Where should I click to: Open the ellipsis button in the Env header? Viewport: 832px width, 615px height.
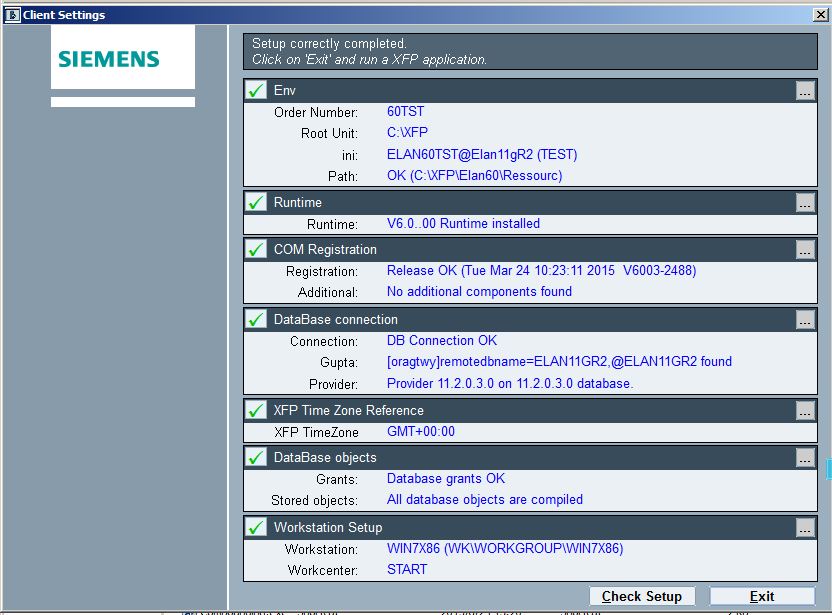(x=805, y=91)
